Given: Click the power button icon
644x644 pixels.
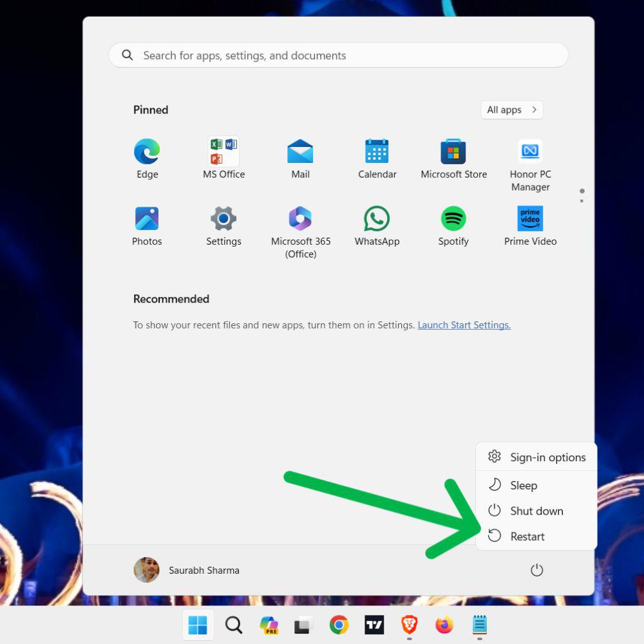Looking at the screenshot, I should click(x=537, y=570).
